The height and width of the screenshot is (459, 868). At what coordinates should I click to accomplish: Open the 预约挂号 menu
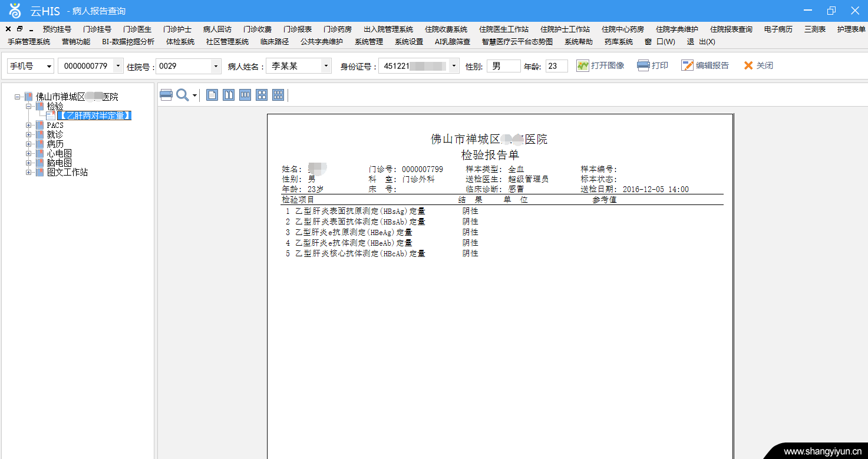pyautogui.click(x=57, y=29)
